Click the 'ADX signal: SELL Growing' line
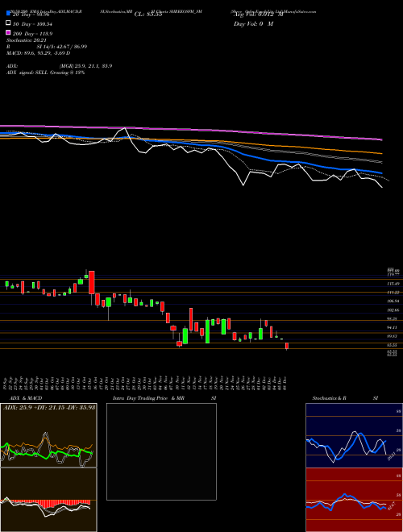The image size is (403, 532). (x=45, y=73)
